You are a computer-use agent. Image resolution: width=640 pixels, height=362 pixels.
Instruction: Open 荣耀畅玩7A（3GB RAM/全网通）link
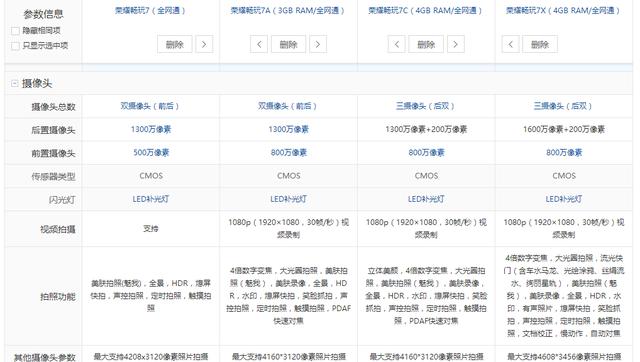point(288,11)
